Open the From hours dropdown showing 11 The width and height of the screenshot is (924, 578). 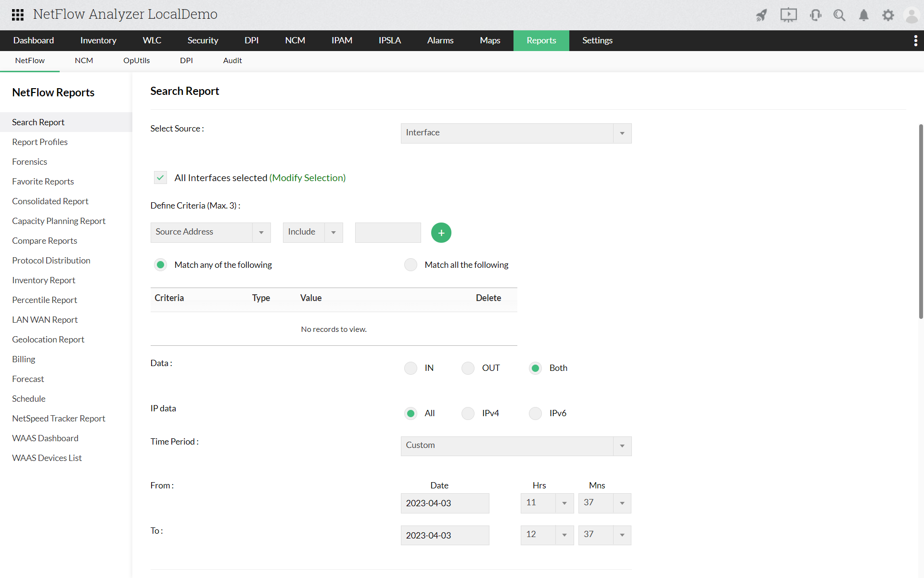tap(547, 503)
